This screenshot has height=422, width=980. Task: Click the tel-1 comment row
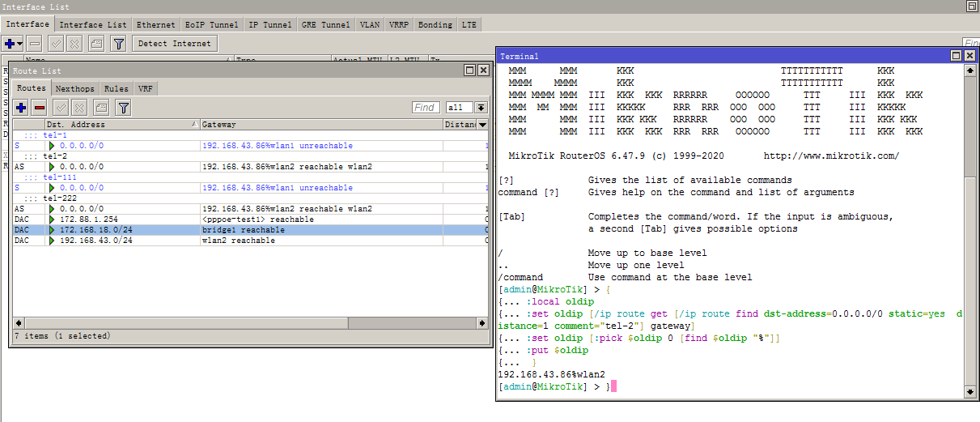click(251, 135)
